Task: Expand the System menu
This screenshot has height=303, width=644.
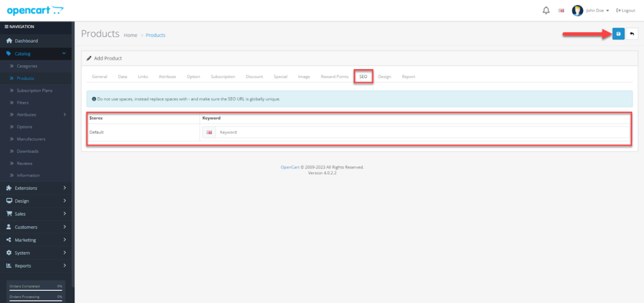Action: (36, 253)
